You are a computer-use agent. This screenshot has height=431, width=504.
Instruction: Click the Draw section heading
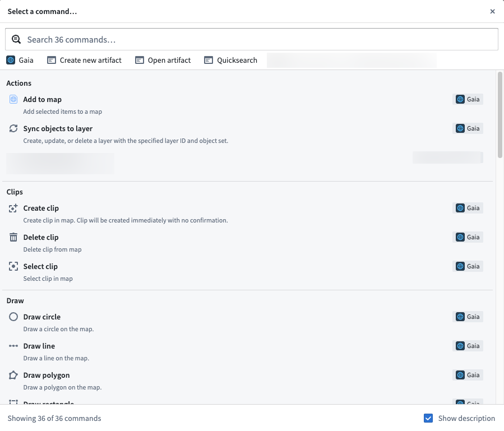pos(15,300)
